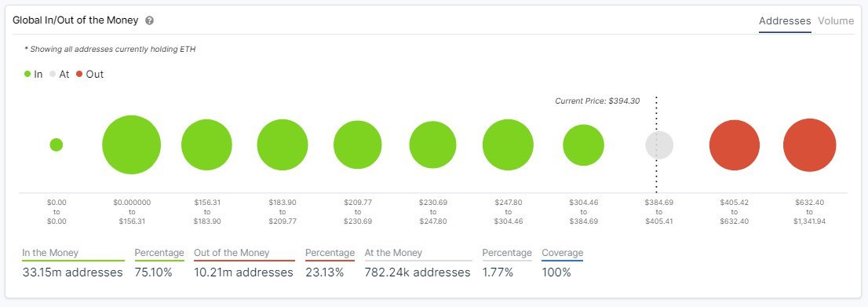Click the $632.40 to $1,341.94 axis label

pyautogui.click(x=809, y=212)
